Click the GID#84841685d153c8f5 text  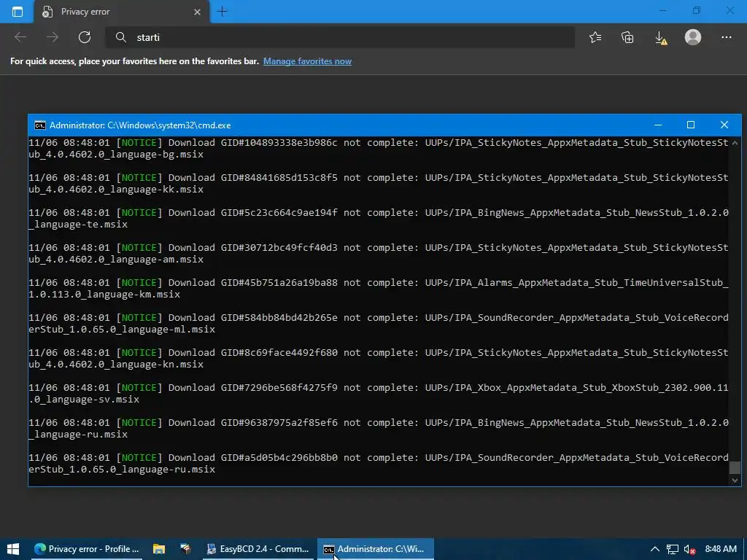pos(279,178)
